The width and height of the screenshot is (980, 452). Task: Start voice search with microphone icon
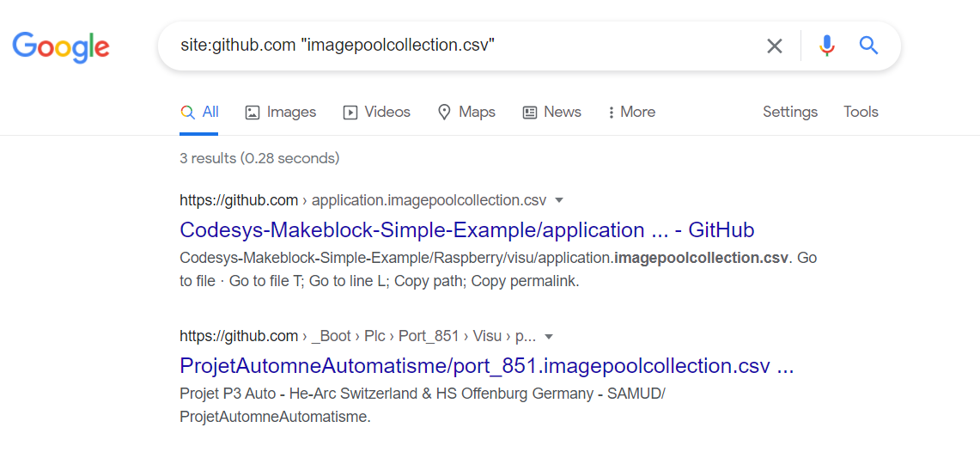(826, 46)
